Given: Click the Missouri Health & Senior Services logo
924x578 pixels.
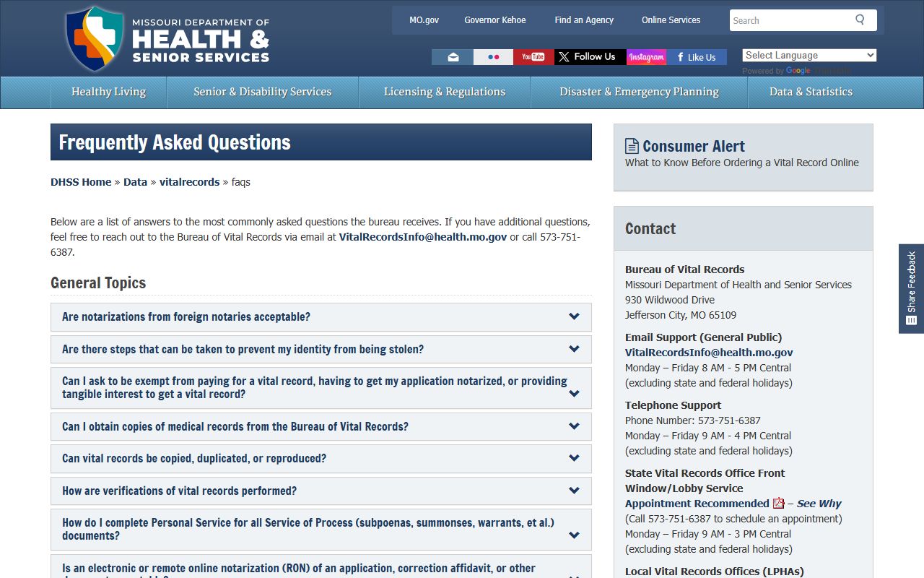Looking at the screenshot, I should pos(167,39).
